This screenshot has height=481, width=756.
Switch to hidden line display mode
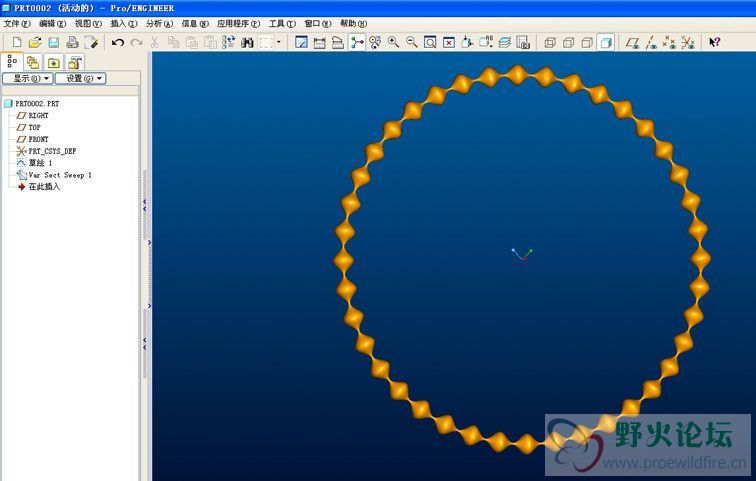(568, 42)
